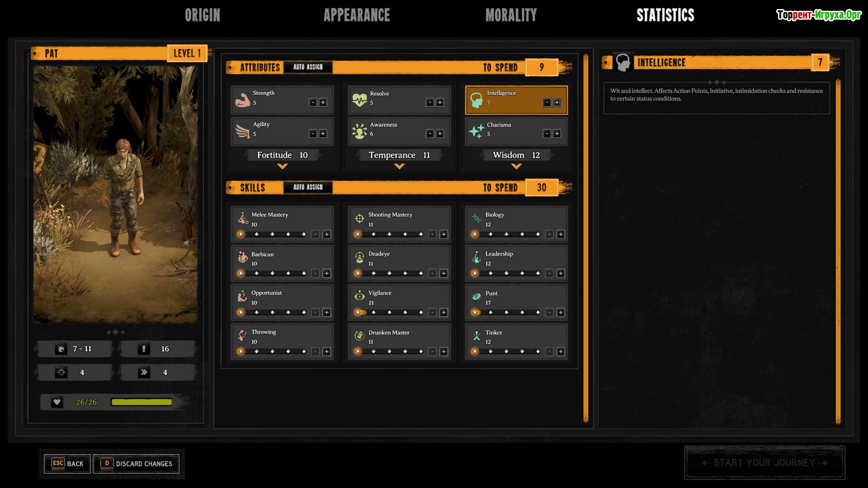This screenshot has width=868, height=488.
Task: Expand the Wisdom chevron
Action: [x=516, y=166]
